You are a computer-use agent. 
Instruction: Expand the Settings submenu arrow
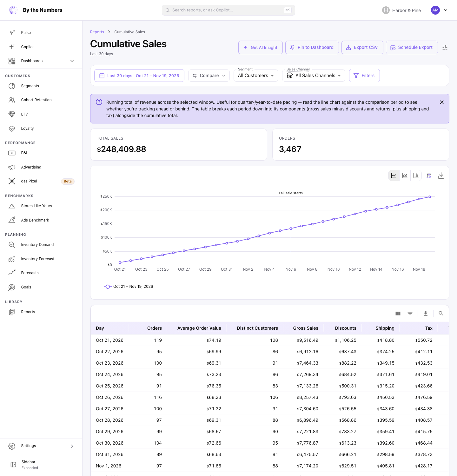[72, 446]
